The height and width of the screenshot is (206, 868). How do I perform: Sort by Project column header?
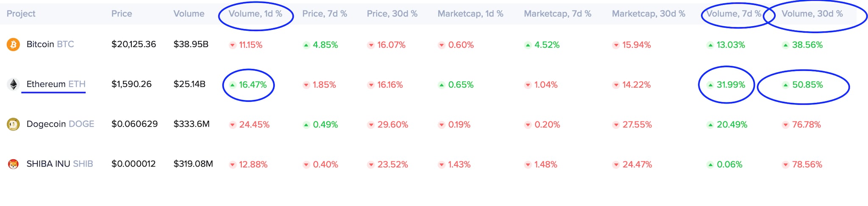[x=21, y=14]
